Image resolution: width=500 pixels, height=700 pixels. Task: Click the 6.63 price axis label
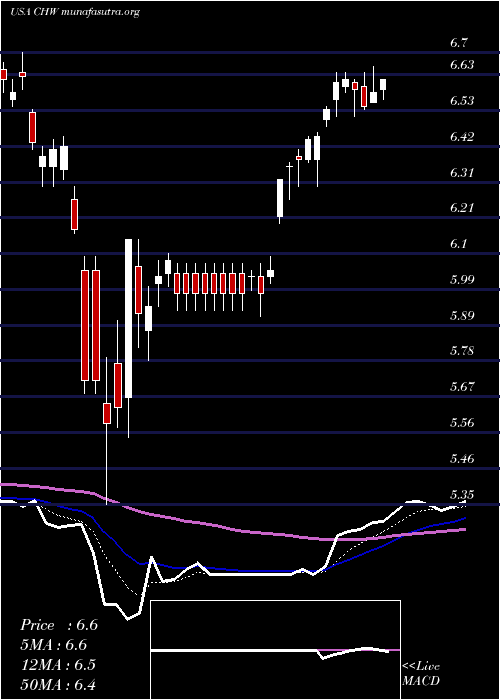click(462, 65)
